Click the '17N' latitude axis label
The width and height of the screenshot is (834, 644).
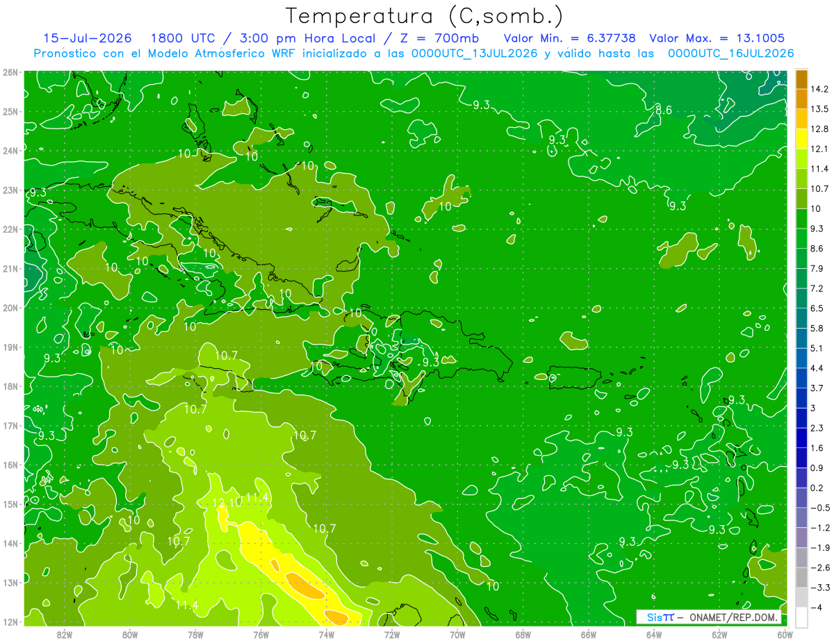coord(10,425)
